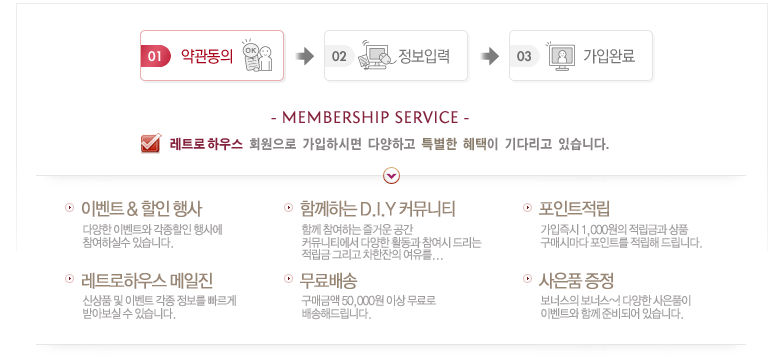Select the 03 가입완료 step tab

[x=581, y=55]
